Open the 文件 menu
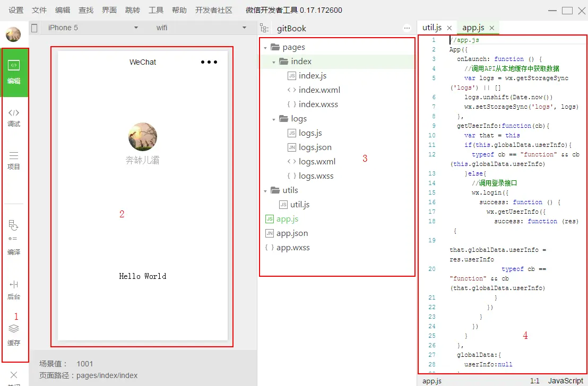 pyautogui.click(x=39, y=10)
